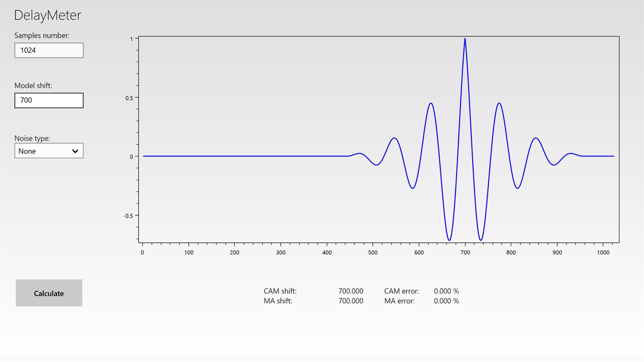
Task: Click the DelayMeter app title
Action: (47, 15)
